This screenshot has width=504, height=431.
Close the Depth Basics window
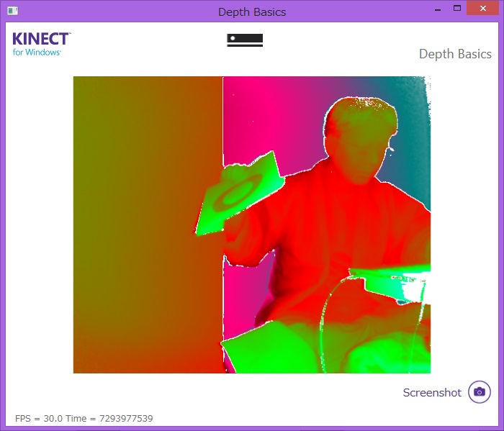pos(483,9)
